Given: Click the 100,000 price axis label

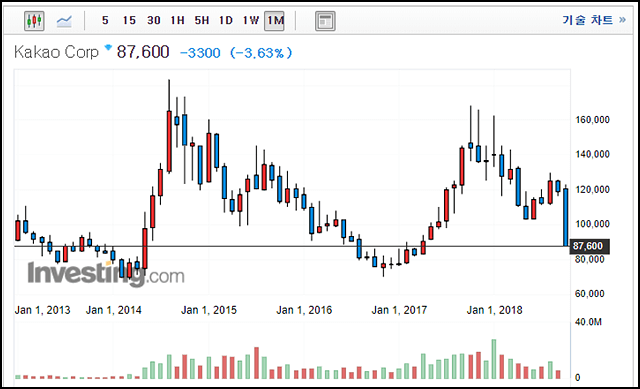Looking at the screenshot, I should click(x=592, y=224).
